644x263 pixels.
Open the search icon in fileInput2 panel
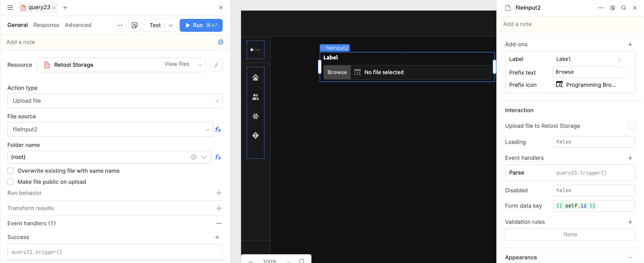point(624,8)
